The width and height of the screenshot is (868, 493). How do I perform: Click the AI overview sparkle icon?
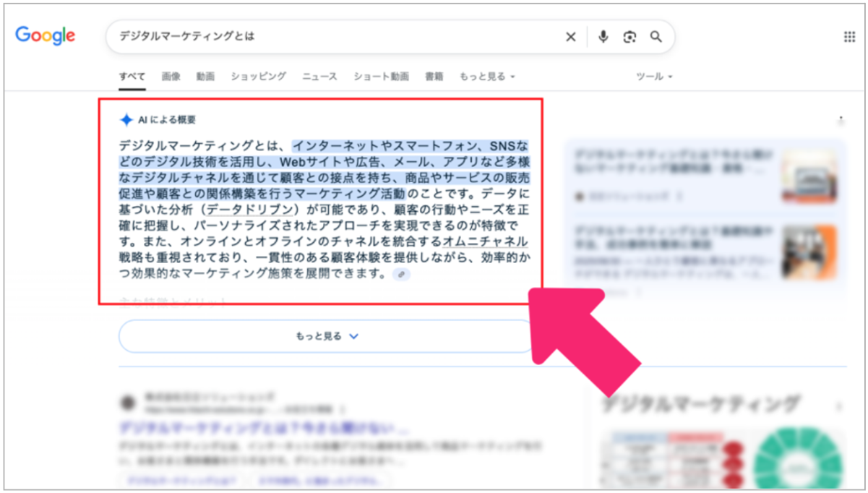(126, 120)
